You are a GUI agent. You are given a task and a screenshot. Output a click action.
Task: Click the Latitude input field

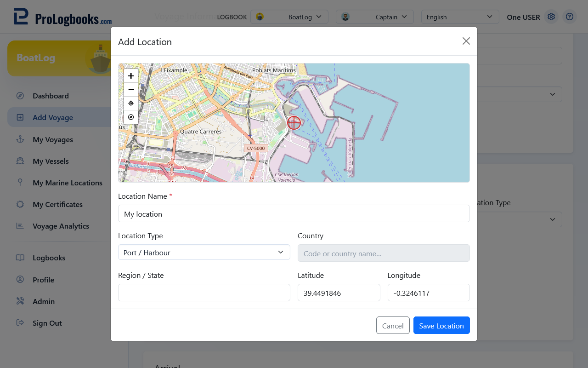click(x=339, y=293)
